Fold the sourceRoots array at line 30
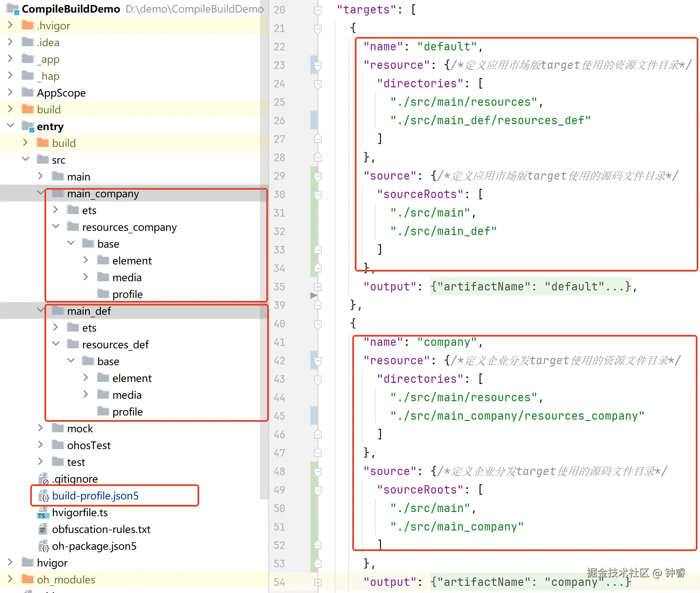This screenshot has height=593, width=700. 318,195
